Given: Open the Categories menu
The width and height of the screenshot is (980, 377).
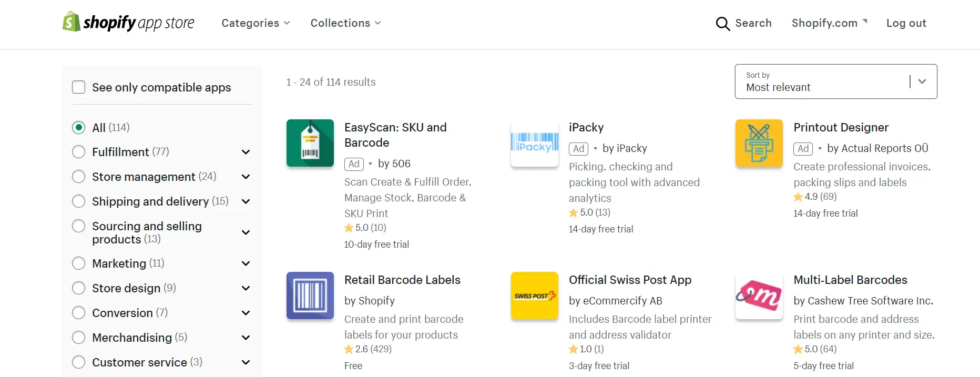Looking at the screenshot, I should tap(256, 23).
